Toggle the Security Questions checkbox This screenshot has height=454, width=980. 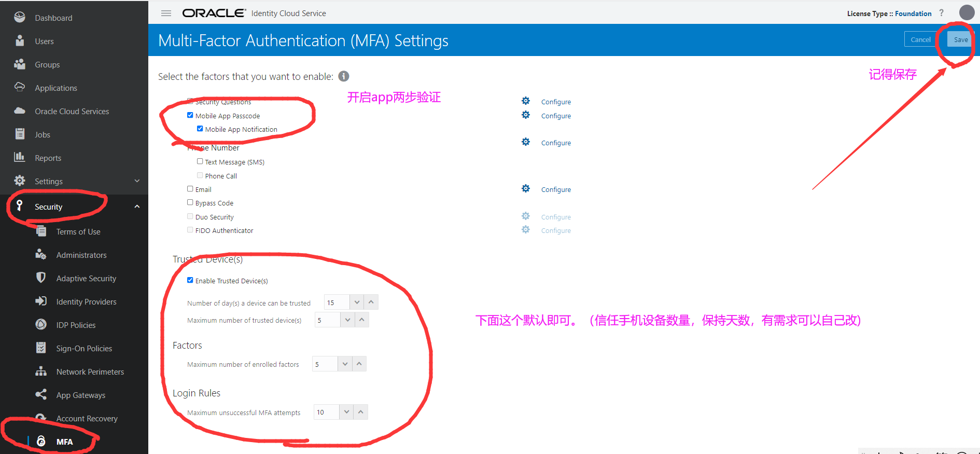[x=190, y=101]
